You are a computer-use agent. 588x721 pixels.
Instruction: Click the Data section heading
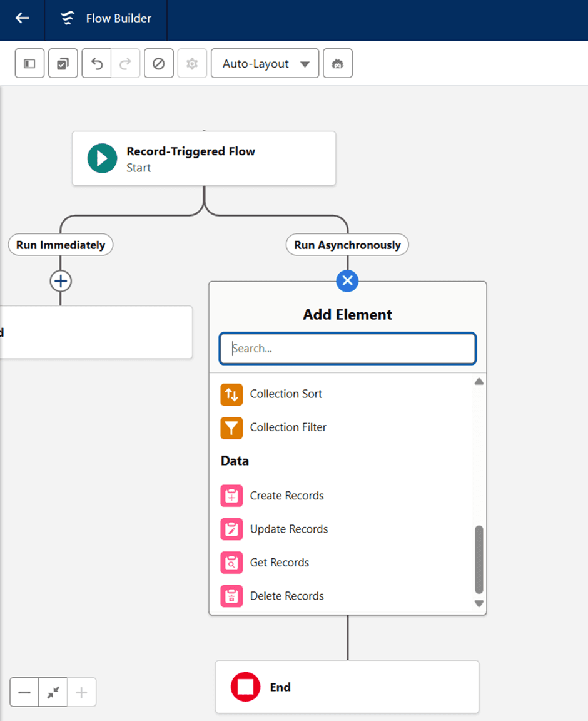point(235,461)
